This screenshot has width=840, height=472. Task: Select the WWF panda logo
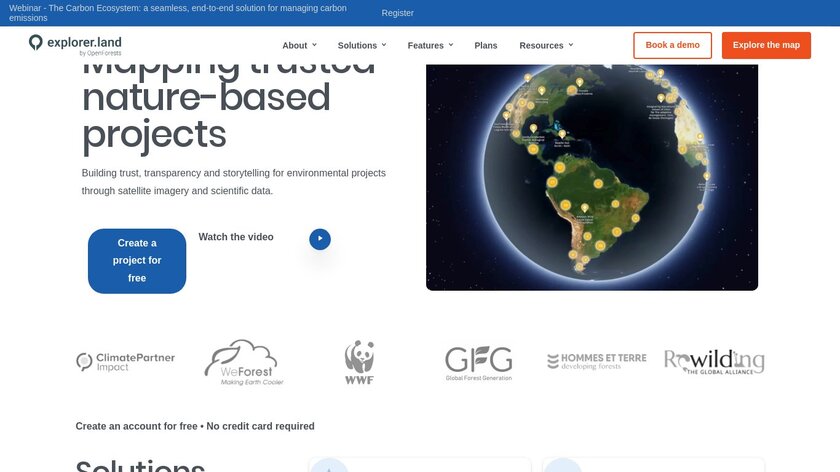(359, 362)
